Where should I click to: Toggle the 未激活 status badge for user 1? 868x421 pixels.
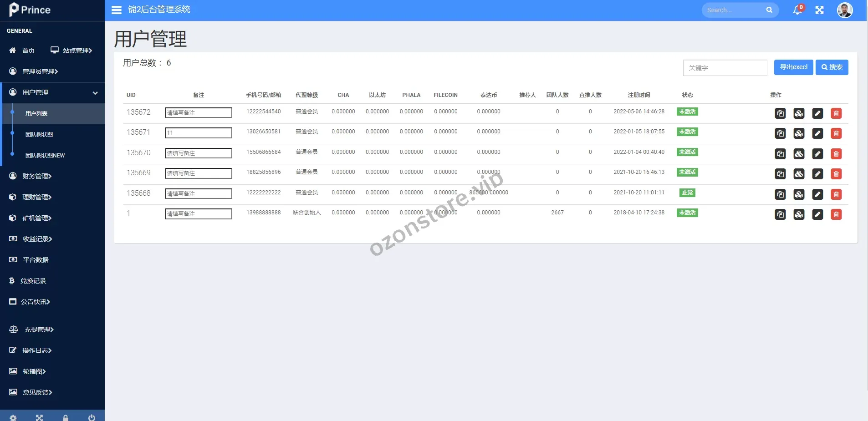click(x=687, y=213)
